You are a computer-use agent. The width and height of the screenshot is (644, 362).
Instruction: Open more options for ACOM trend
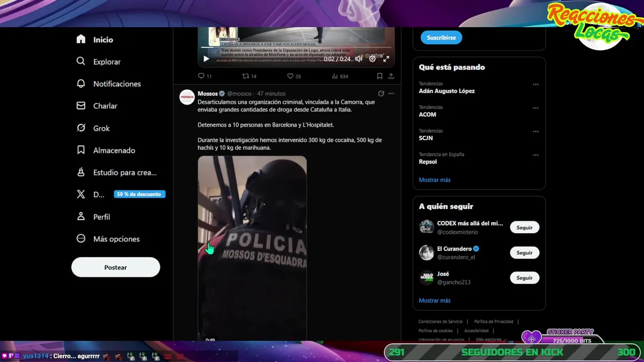coord(536,108)
